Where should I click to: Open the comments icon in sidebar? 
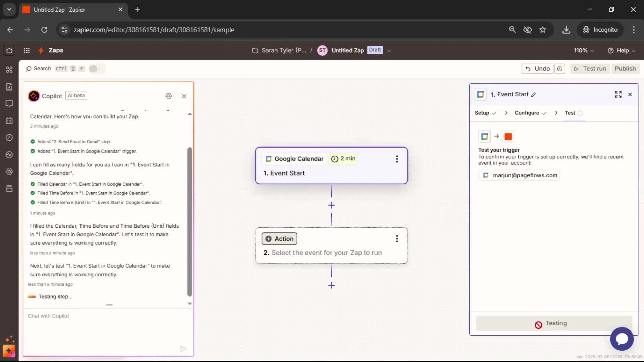[9, 104]
